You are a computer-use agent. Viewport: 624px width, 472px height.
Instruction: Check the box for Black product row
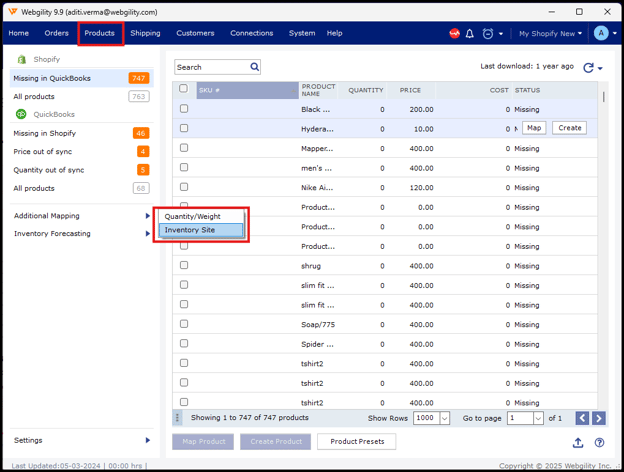click(x=183, y=109)
